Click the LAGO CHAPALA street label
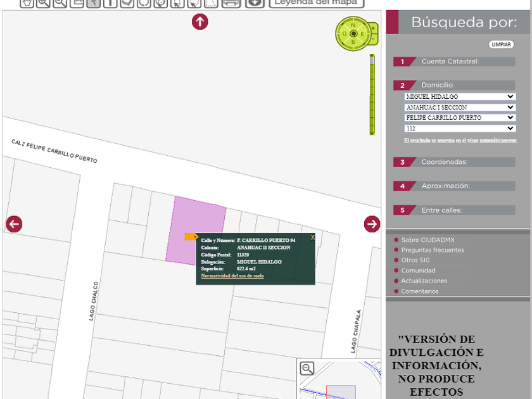The width and height of the screenshot is (532, 399). click(355, 331)
